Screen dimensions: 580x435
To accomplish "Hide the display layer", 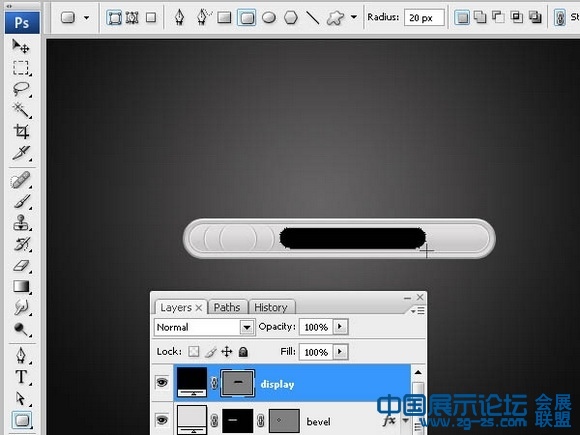I will coord(162,382).
